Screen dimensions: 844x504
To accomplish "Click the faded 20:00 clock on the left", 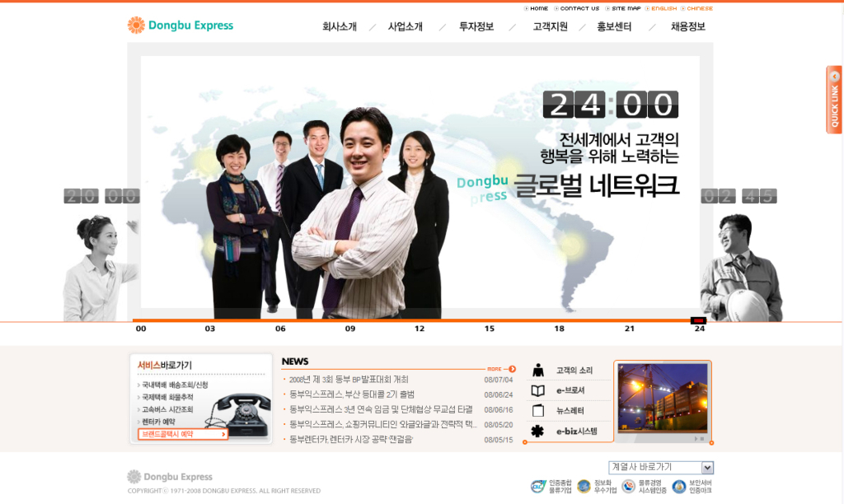I will tap(101, 196).
